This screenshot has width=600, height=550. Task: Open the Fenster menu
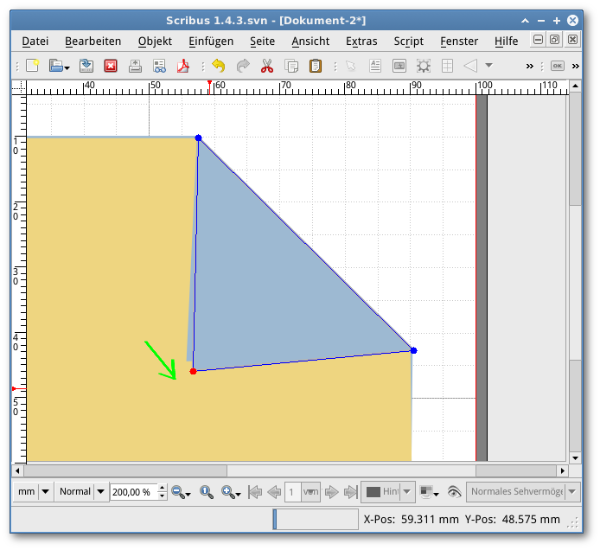pos(459,41)
